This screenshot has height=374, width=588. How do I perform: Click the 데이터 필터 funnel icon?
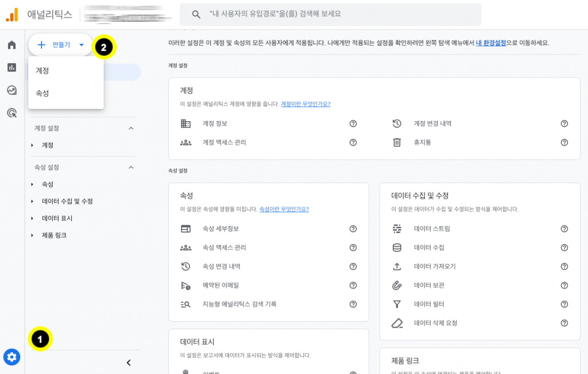[x=397, y=304]
